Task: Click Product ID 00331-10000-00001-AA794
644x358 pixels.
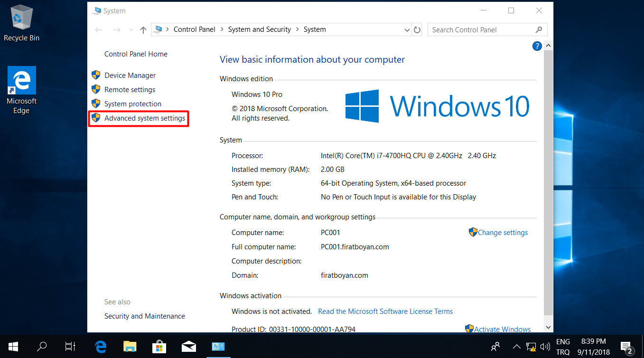Action: pos(293,329)
